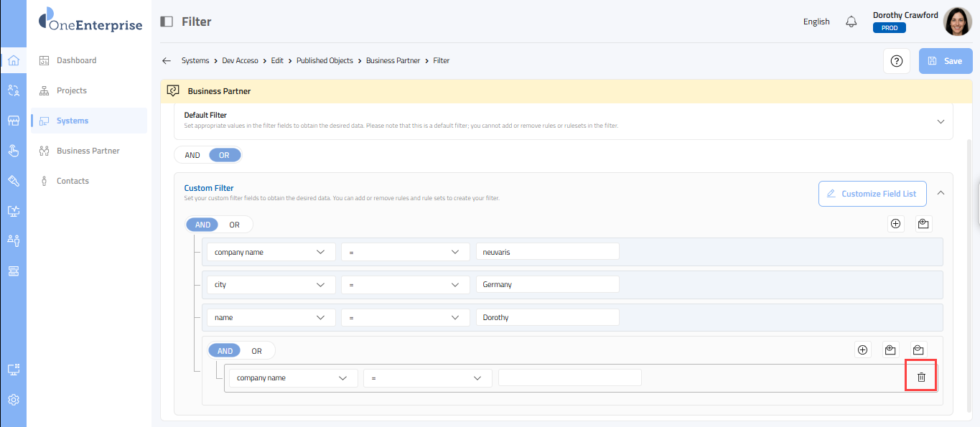Click the back arrow in breadcrumb bar
980x427 pixels.
pos(167,61)
